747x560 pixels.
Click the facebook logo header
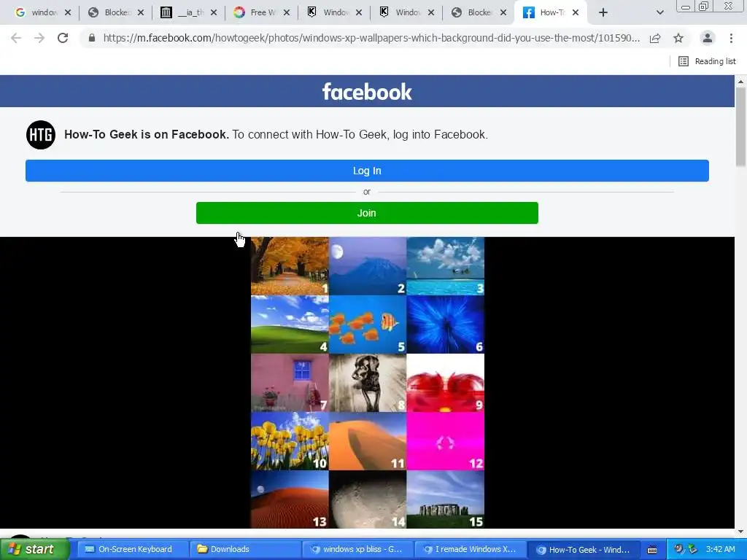pyautogui.click(x=367, y=92)
